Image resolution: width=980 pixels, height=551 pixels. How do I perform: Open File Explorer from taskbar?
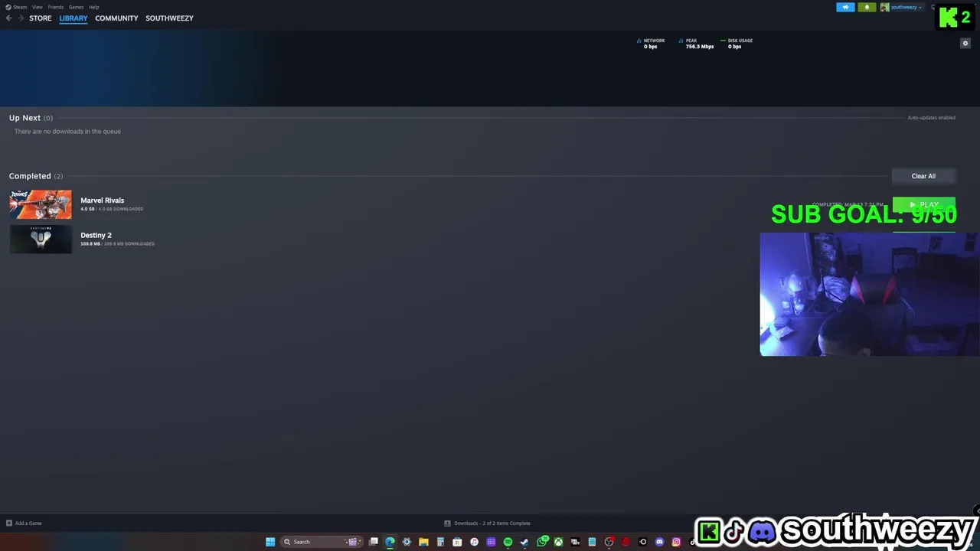click(x=423, y=542)
